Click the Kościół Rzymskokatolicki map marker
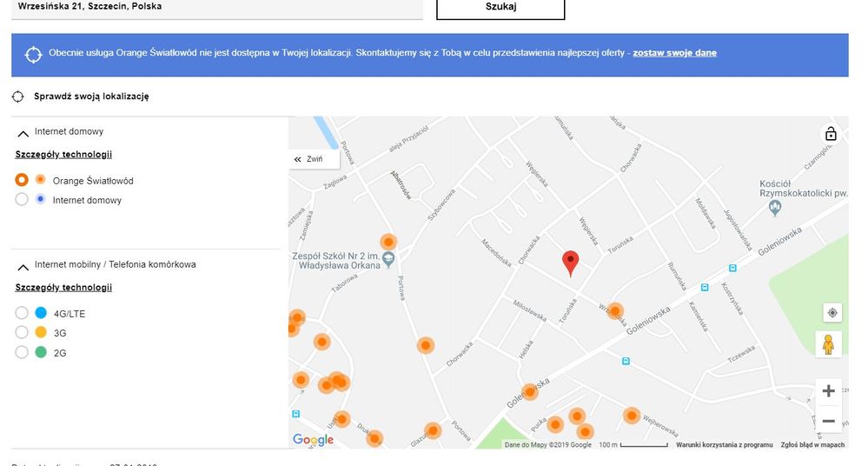Image resolution: width=868 pixels, height=466 pixels. (x=775, y=208)
